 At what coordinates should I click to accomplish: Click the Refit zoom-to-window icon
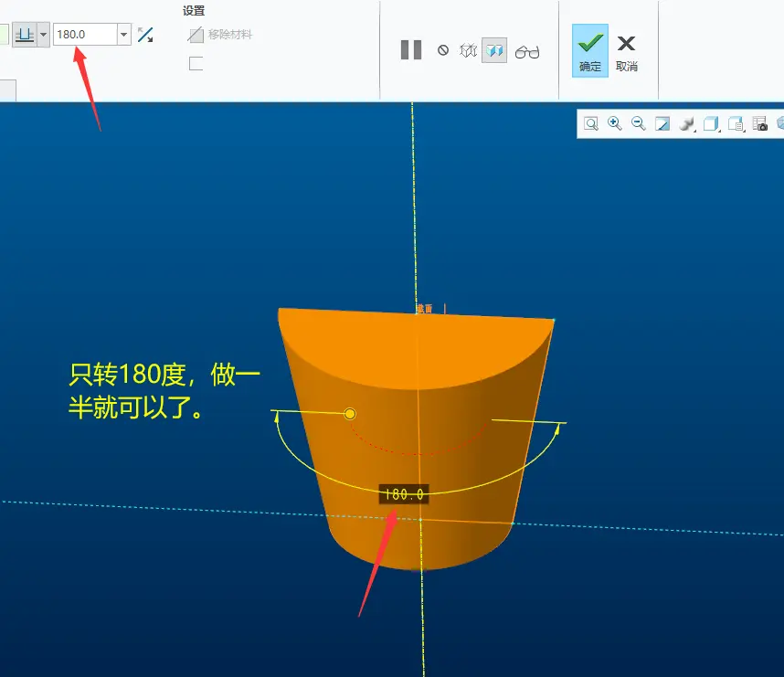point(591,124)
